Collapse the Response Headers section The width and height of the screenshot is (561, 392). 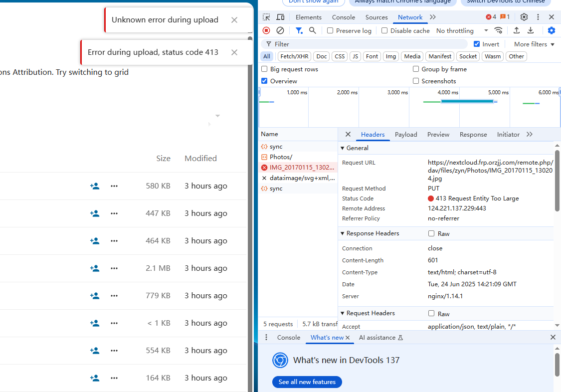tap(343, 233)
